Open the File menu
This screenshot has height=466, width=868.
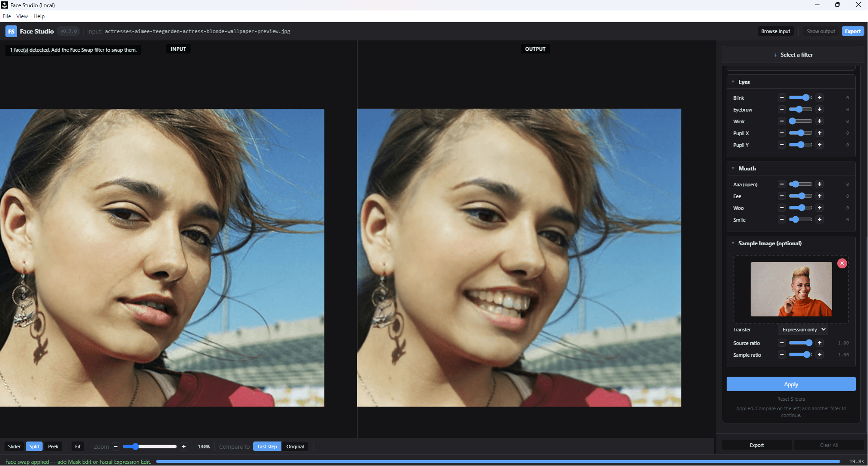(7, 16)
